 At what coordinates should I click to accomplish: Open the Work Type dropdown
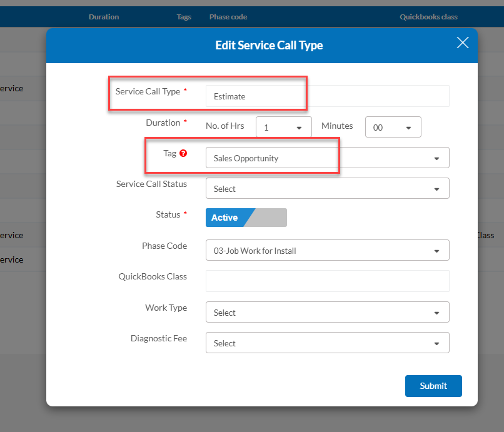pos(326,313)
